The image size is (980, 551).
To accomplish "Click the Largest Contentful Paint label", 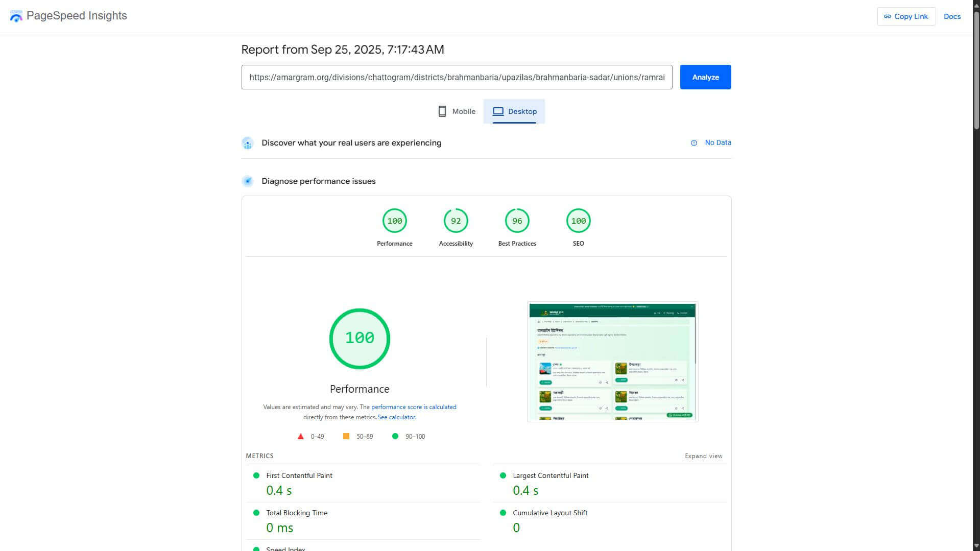I will pyautogui.click(x=551, y=475).
